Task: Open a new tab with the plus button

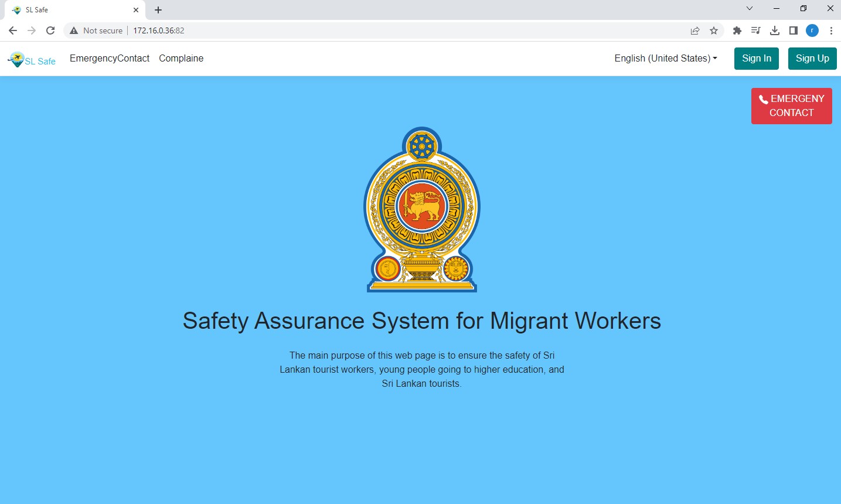Action: [158, 10]
